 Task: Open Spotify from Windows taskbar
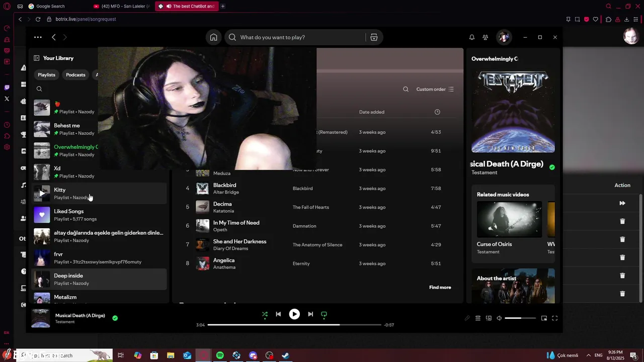[220, 355]
